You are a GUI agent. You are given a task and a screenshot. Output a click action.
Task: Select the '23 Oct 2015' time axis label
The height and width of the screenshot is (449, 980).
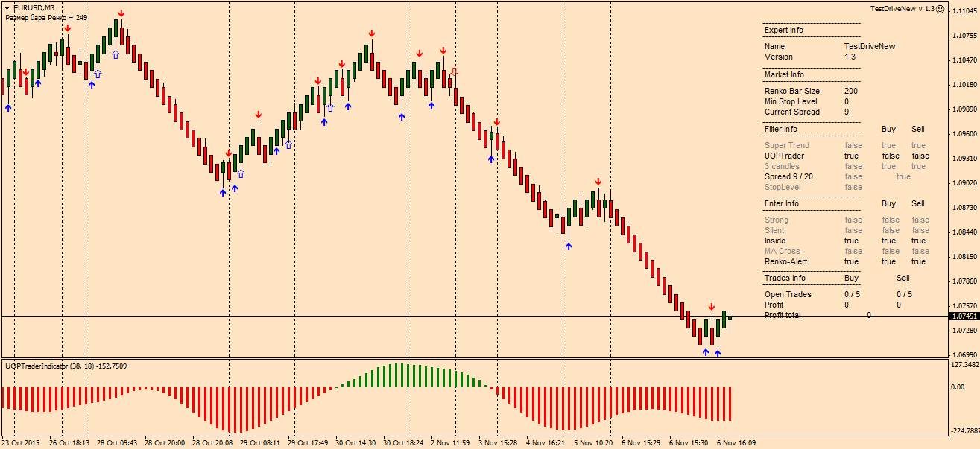22,442
